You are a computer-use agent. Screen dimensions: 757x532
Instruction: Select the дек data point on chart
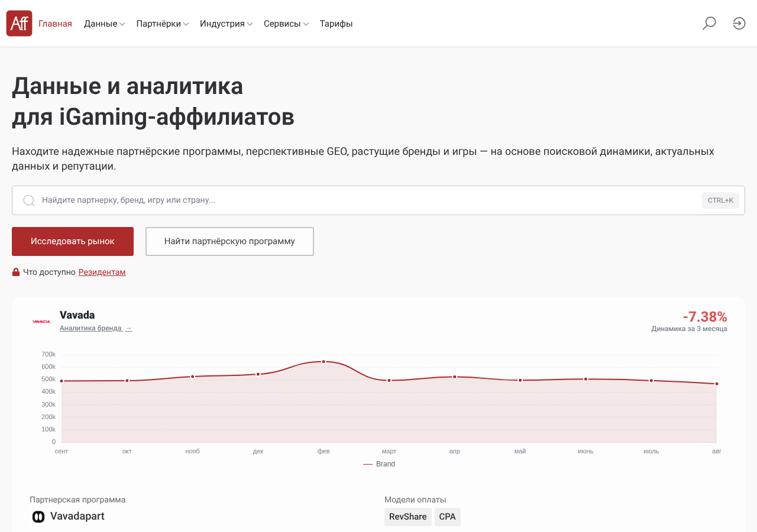(x=258, y=374)
